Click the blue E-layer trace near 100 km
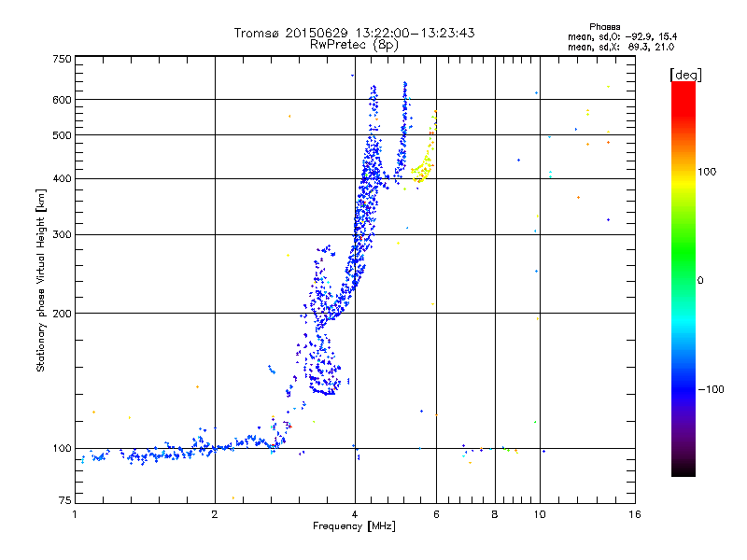This screenshot has height=560, width=747. click(x=181, y=450)
